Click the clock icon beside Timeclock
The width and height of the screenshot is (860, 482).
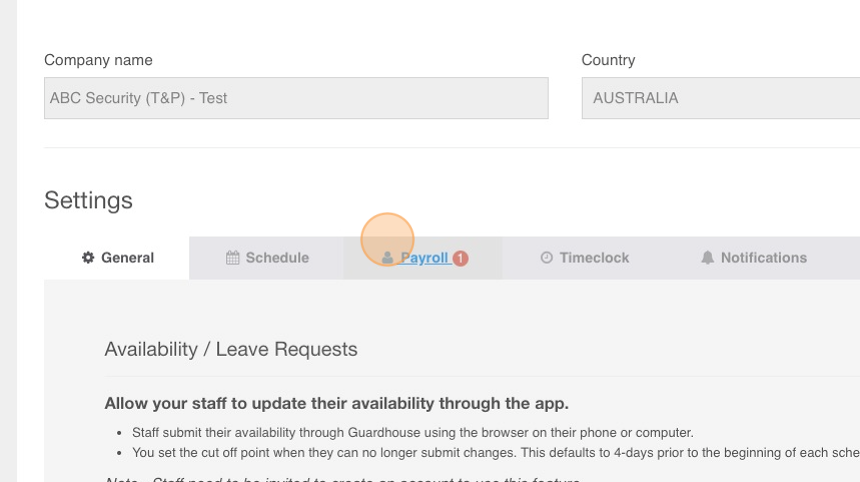pyautogui.click(x=546, y=258)
